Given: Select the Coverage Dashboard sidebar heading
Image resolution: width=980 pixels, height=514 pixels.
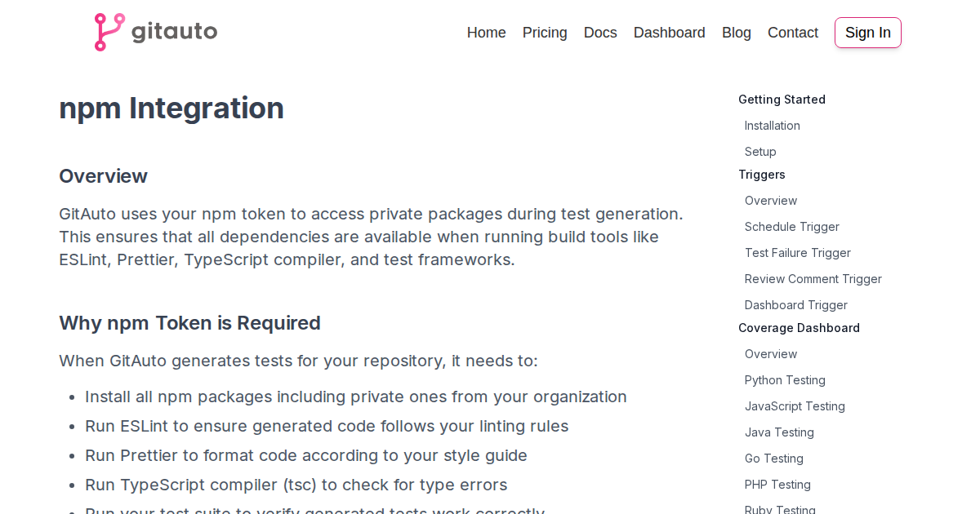Looking at the screenshot, I should pos(799,328).
